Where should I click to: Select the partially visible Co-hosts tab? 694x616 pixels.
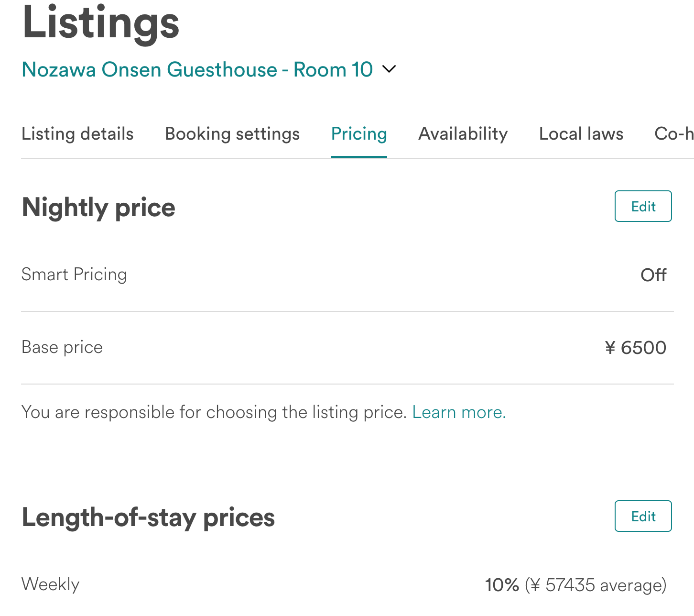coord(674,134)
